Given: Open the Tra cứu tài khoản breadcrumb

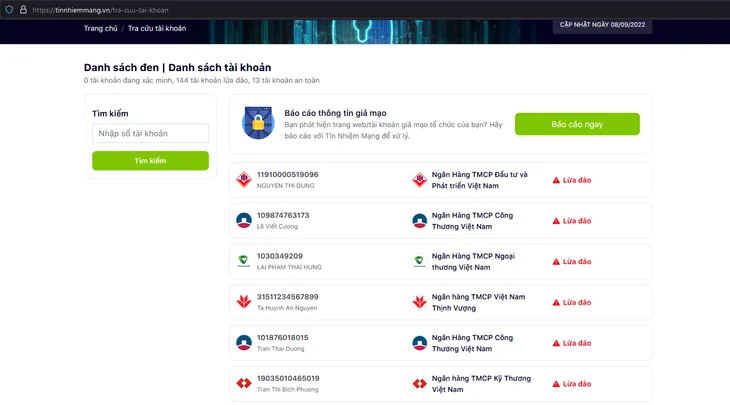Looking at the screenshot, I should click(x=157, y=28).
